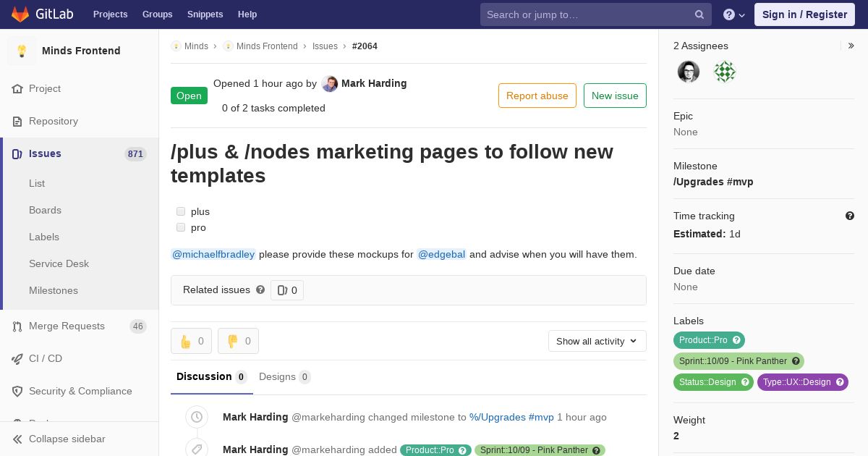
Task: Click the Status::Design sidebar label
Action: (x=713, y=382)
